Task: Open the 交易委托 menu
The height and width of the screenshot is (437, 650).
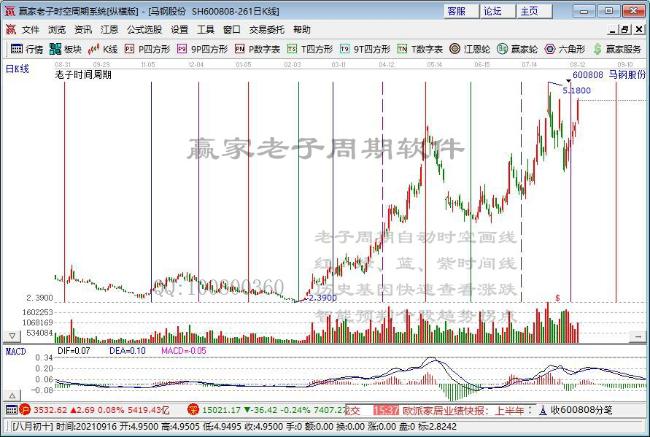Action: tap(267, 29)
